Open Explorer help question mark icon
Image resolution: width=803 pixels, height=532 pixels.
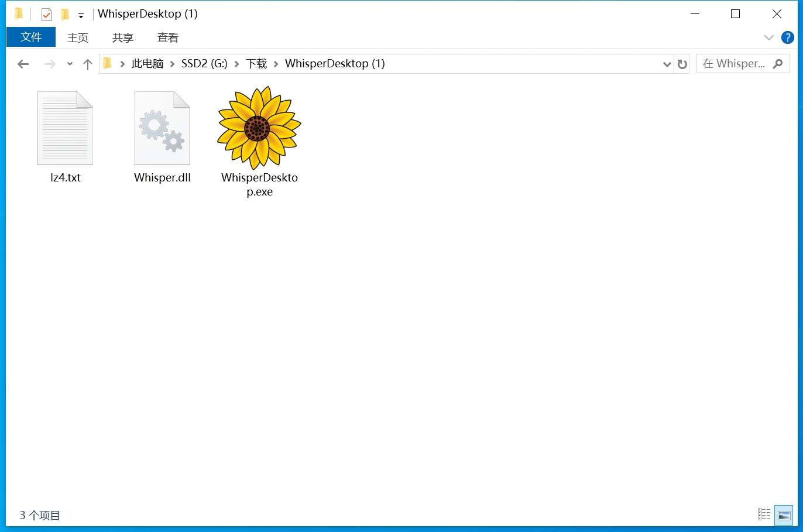(788, 37)
